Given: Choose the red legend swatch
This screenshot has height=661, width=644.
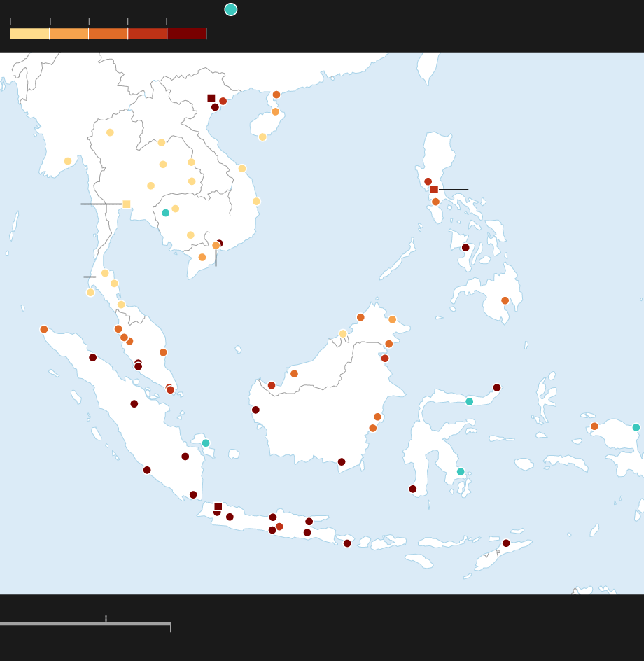Looking at the screenshot, I should (x=148, y=34).
